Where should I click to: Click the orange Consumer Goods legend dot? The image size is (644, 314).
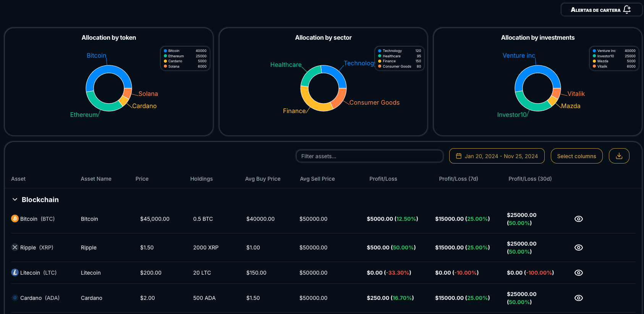click(380, 66)
